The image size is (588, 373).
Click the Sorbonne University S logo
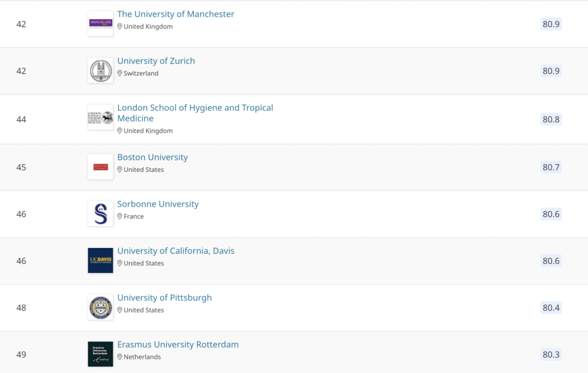pyautogui.click(x=100, y=214)
